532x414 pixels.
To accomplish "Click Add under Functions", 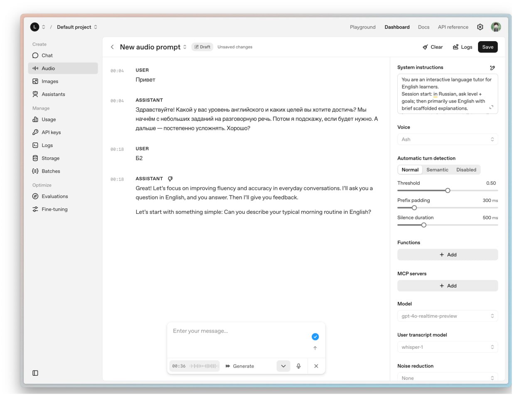I will coord(447,255).
